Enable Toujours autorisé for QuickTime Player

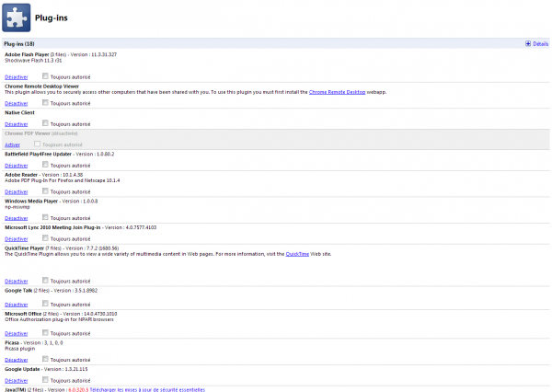pyautogui.click(x=45, y=280)
